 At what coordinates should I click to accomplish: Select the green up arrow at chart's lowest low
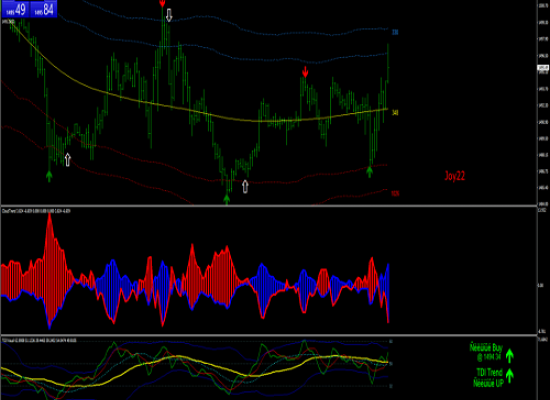pyautogui.click(x=227, y=199)
